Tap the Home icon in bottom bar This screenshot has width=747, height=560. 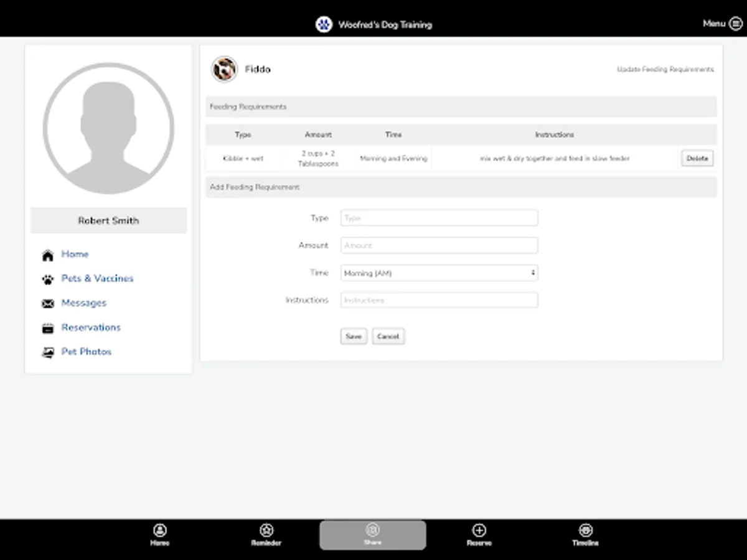point(160,530)
